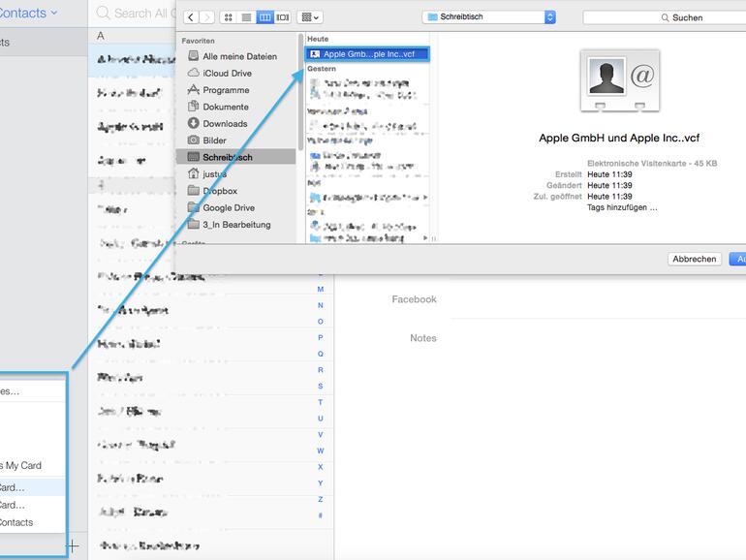Click the vCard preview thumbnail

(619, 80)
